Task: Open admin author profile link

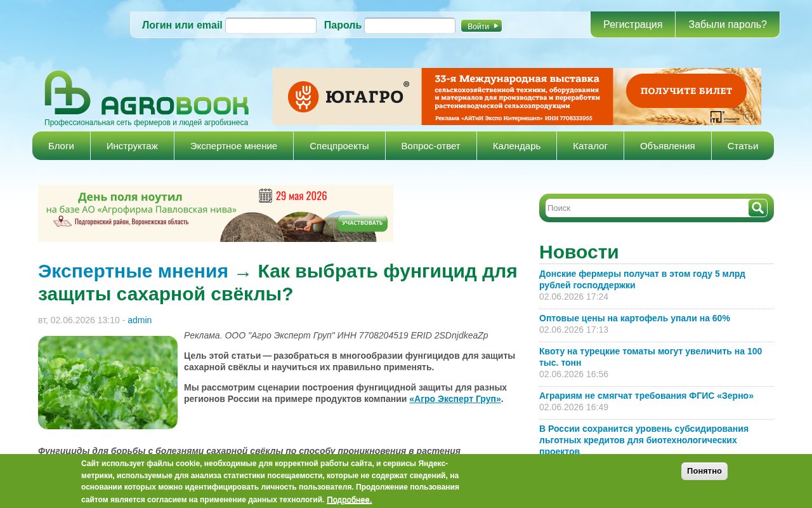Action: pos(140,320)
